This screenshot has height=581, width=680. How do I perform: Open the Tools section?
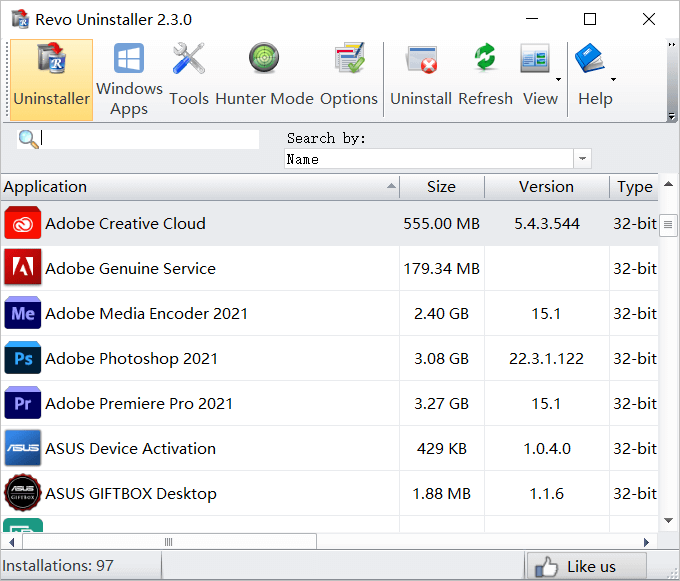(189, 76)
